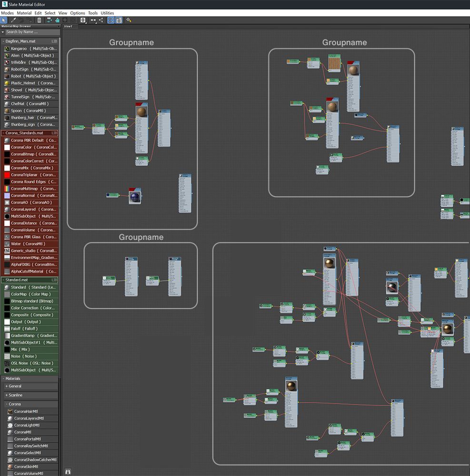Click the pan hand icon at bottom left
470x476 pixels.
click(x=68, y=471)
